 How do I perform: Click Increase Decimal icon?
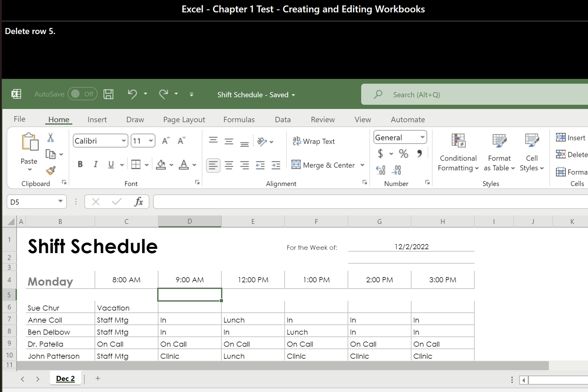[381, 170]
